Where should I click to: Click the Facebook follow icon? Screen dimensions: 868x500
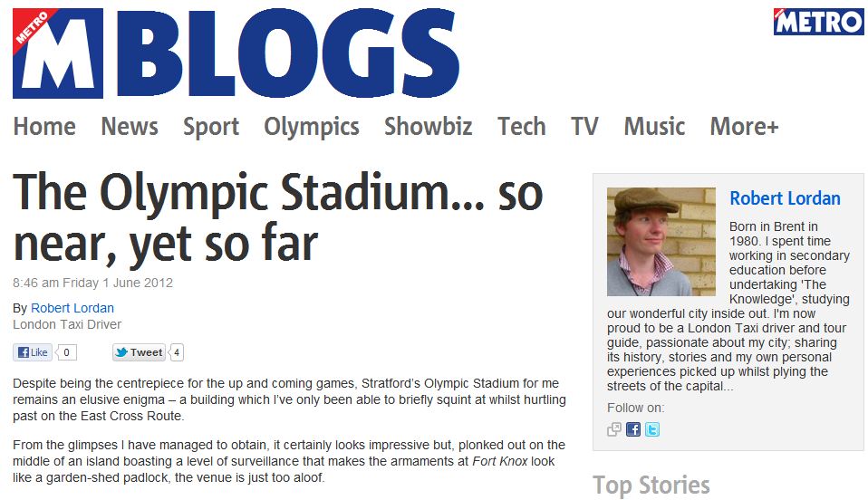click(x=633, y=429)
